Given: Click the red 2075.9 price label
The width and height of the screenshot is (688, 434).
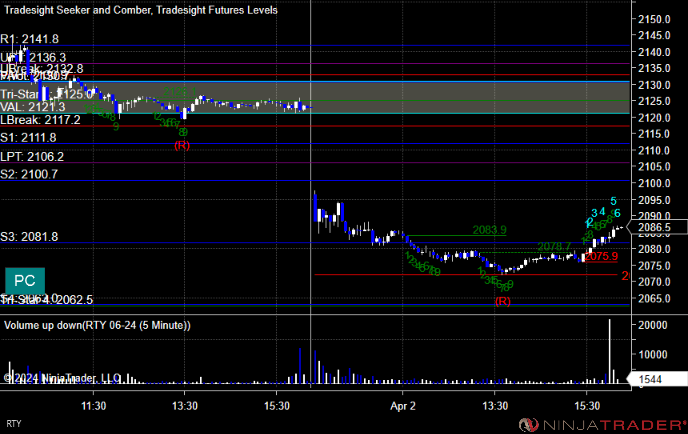Looking at the screenshot, I should [x=601, y=256].
